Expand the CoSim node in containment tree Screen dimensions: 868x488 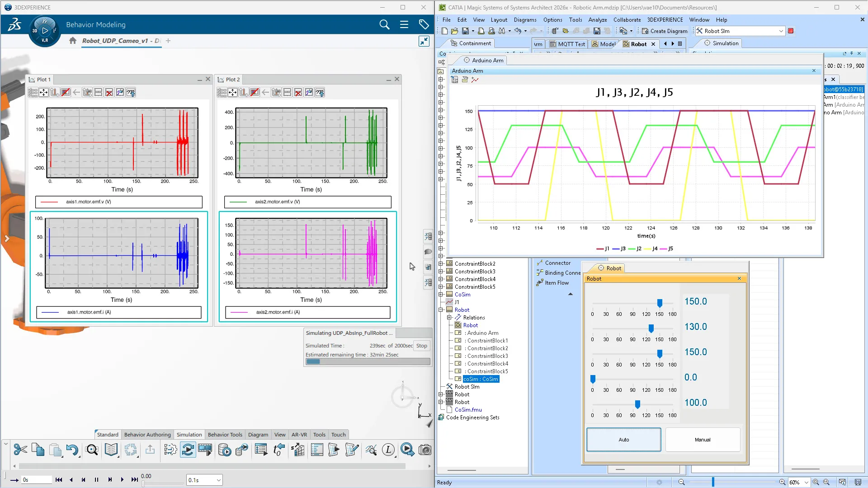point(441,295)
